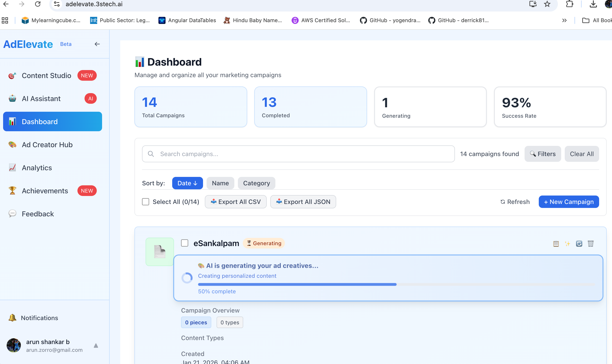Click the sparkles icon on eSankalpam card
This screenshot has width=612, height=364.
[567, 244]
